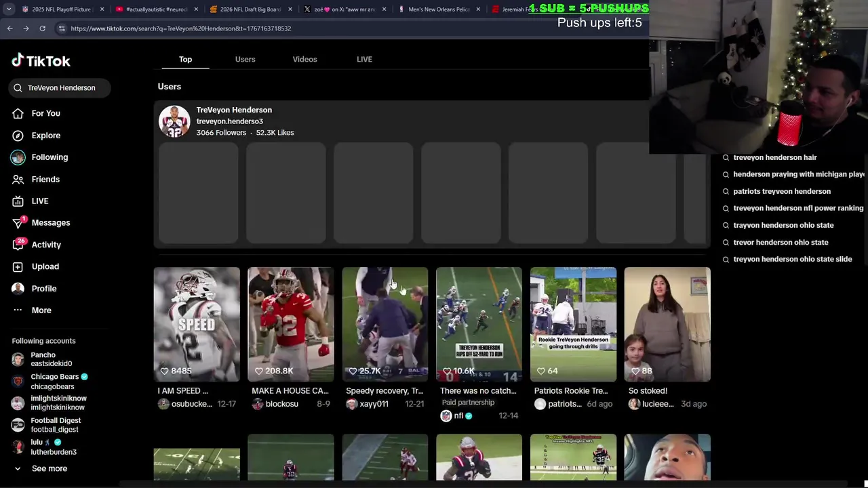Open the 'Patriots Rookie Tre...' video thumbnail
Viewport: 868px width, 488px height.
coord(573,324)
